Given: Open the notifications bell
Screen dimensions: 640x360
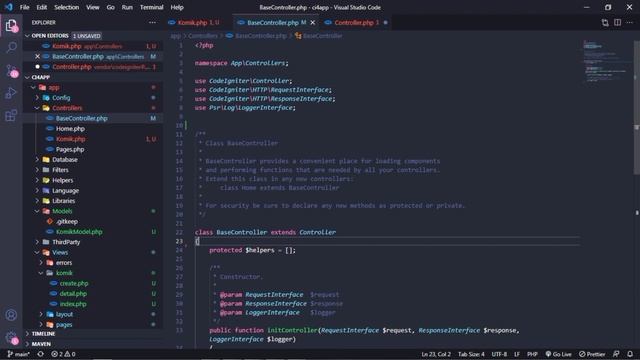Looking at the screenshot, I should coord(630,354).
